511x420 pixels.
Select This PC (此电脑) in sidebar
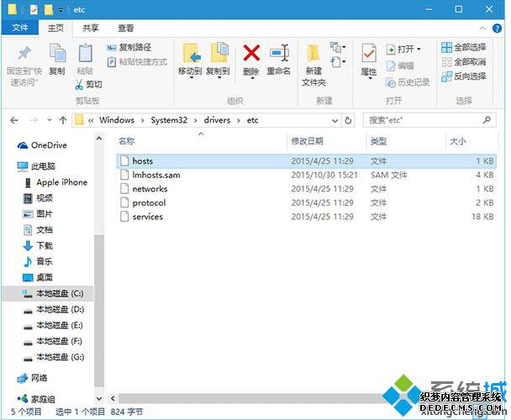(x=36, y=166)
